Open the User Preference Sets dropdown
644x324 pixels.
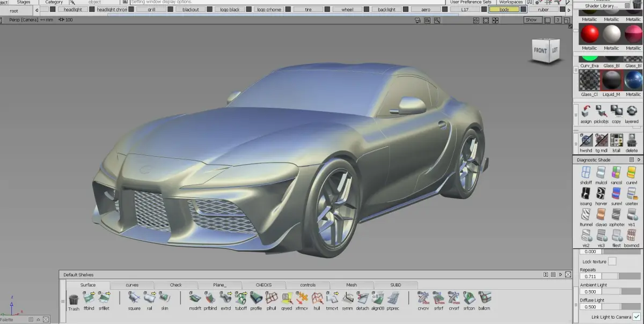coord(471,2)
